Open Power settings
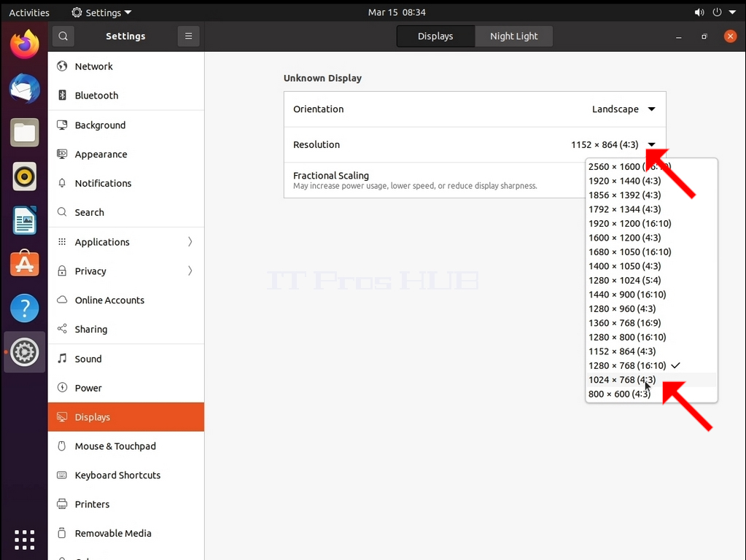The image size is (746, 560). (x=126, y=388)
